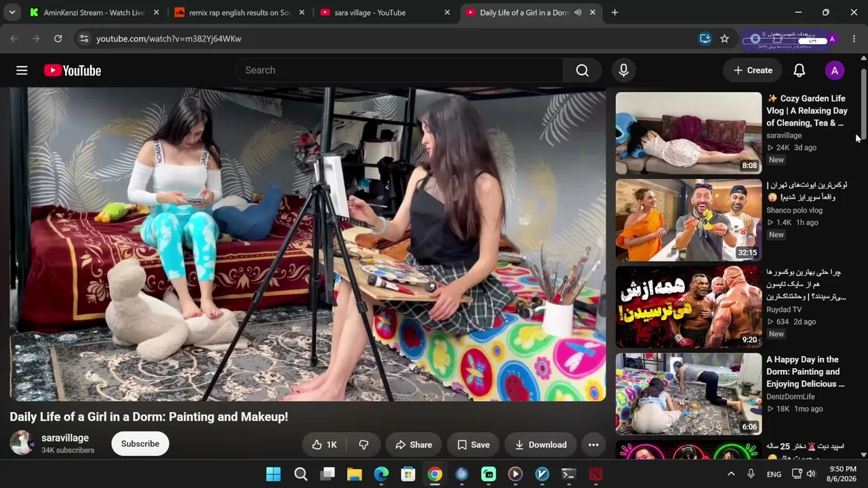Open 'A Happy Day in the Dorm' title

tap(806, 371)
